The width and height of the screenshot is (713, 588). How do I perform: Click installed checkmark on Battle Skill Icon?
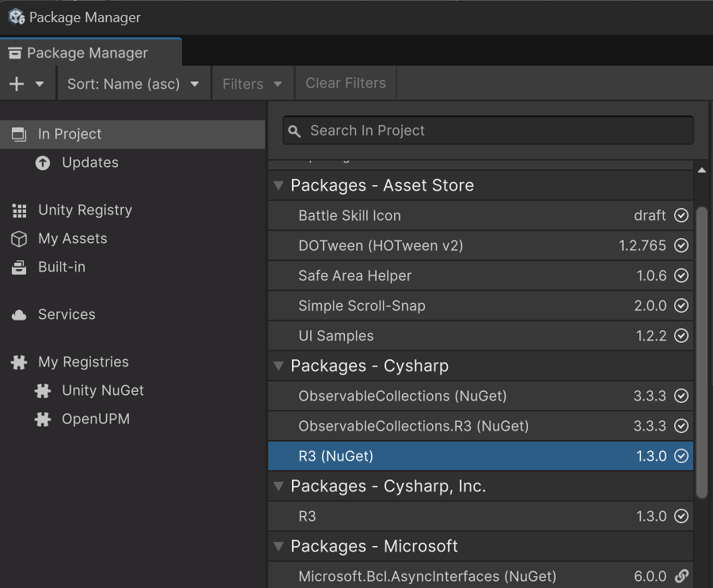(x=681, y=215)
